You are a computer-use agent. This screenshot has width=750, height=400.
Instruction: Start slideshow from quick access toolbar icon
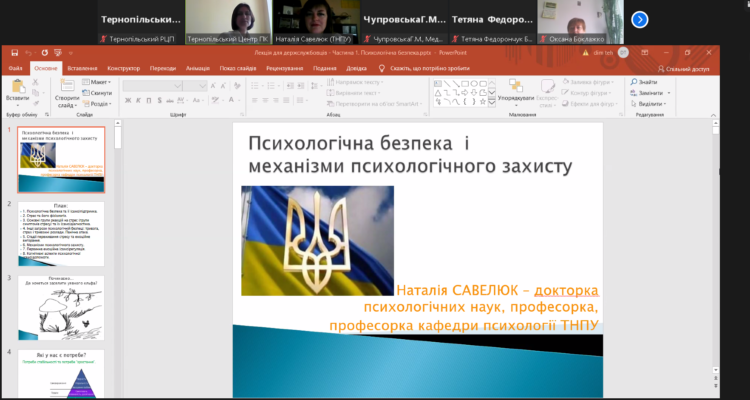[x=58, y=53]
